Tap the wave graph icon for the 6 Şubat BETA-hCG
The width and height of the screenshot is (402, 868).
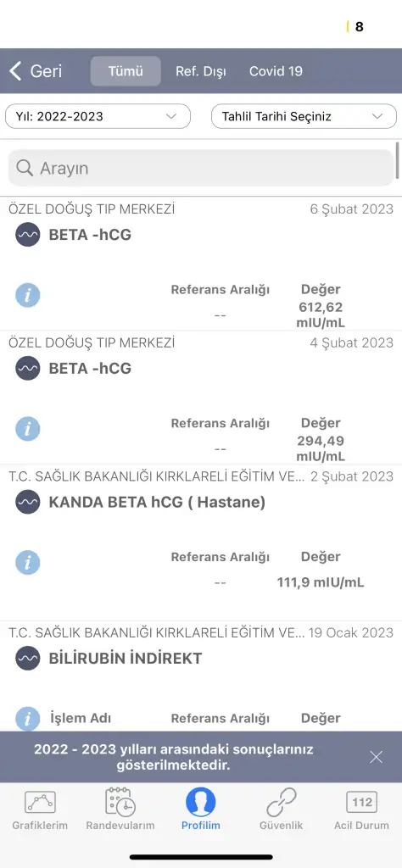[x=28, y=235]
